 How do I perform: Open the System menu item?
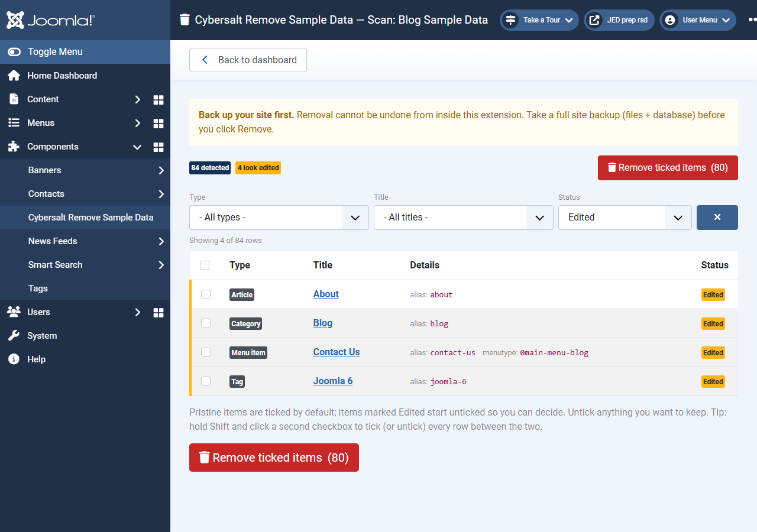coord(85,336)
